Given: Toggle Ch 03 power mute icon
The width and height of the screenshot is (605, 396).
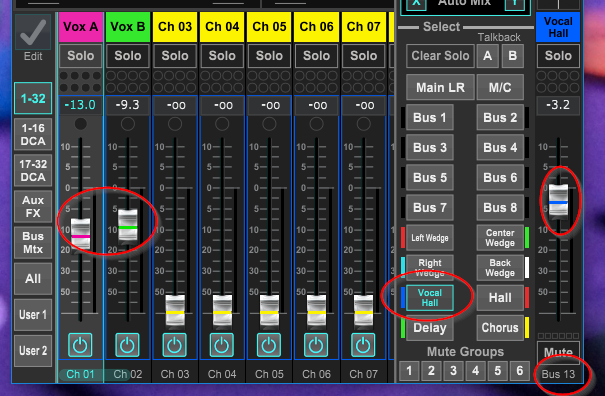Looking at the screenshot, I should click(174, 345).
